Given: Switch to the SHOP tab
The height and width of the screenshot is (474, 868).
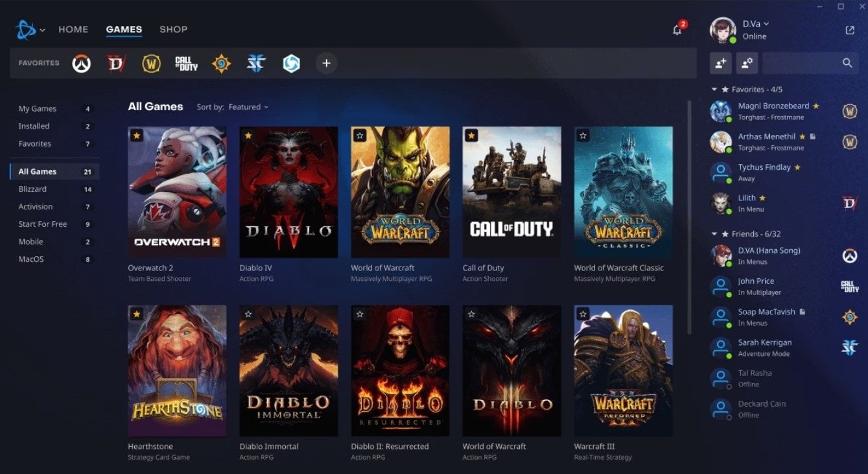Looking at the screenshot, I should coord(173,29).
